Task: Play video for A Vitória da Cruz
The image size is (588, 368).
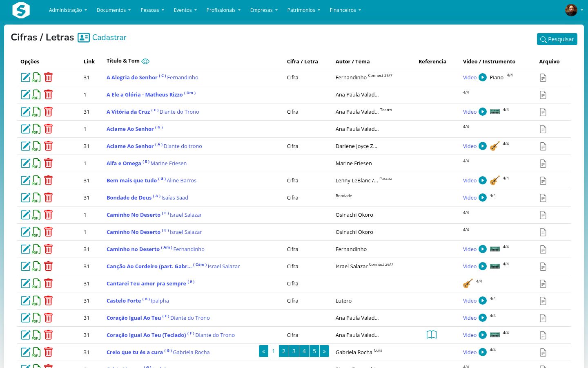Action: 483,112
